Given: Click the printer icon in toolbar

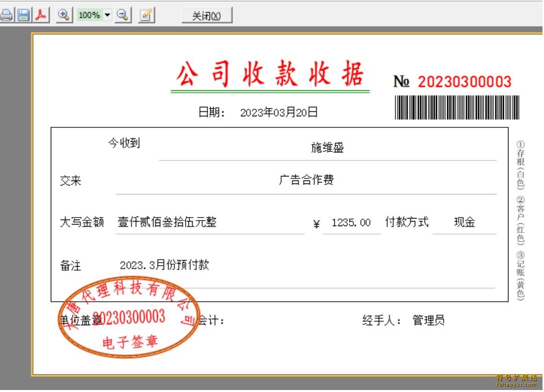Looking at the screenshot, I should click(6, 15).
